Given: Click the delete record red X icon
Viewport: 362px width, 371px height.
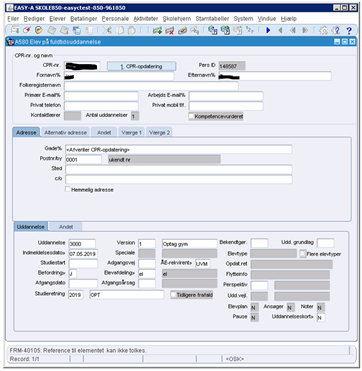Looking at the screenshot, I should 170,31.
